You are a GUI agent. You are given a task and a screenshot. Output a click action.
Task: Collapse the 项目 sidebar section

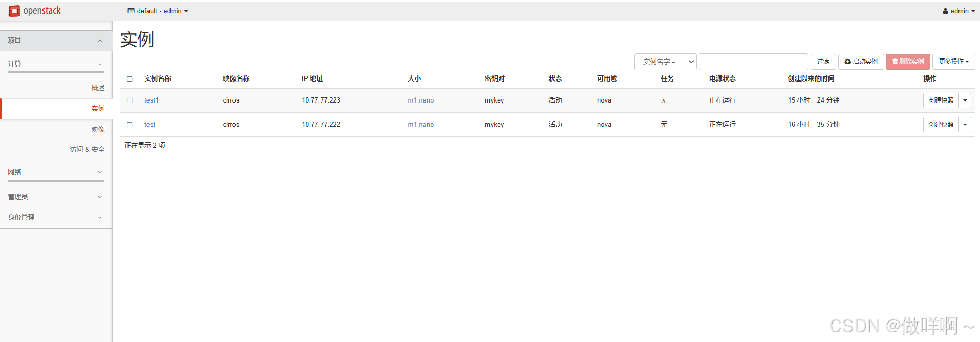coord(56,41)
